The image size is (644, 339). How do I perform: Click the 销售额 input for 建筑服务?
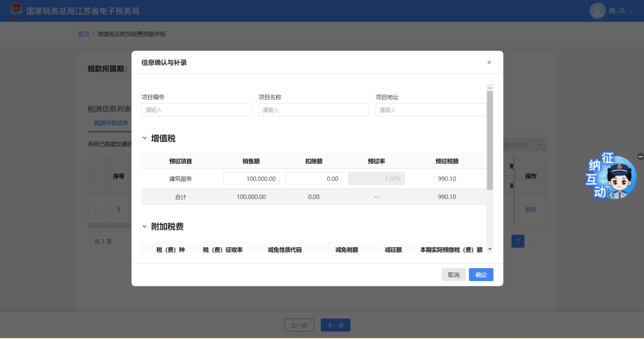251,179
